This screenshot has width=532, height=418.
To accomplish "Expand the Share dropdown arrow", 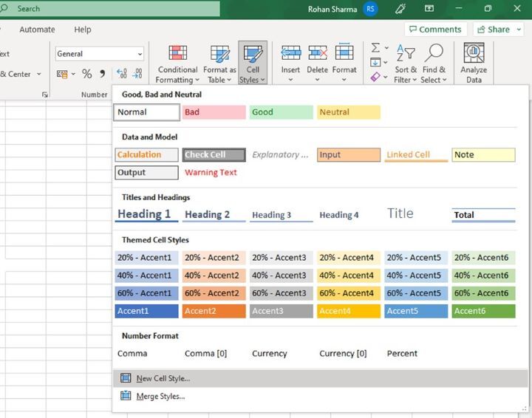I will pos(519,30).
